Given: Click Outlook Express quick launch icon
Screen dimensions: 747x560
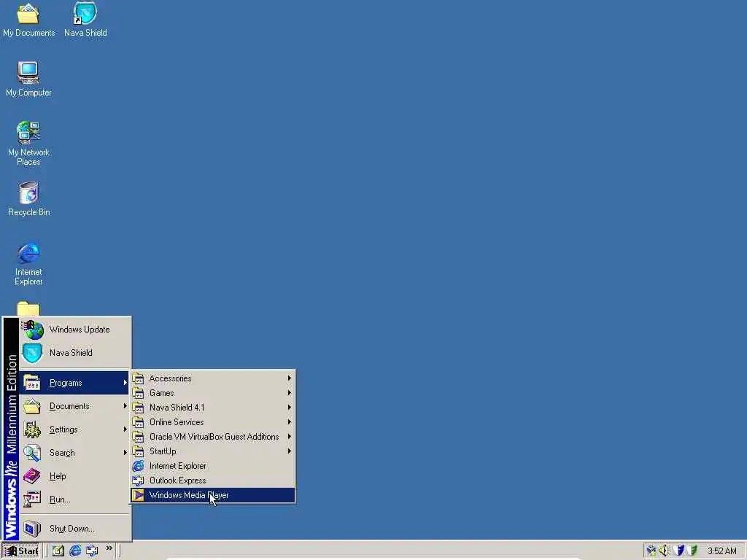Looking at the screenshot, I should [x=92, y=551].
